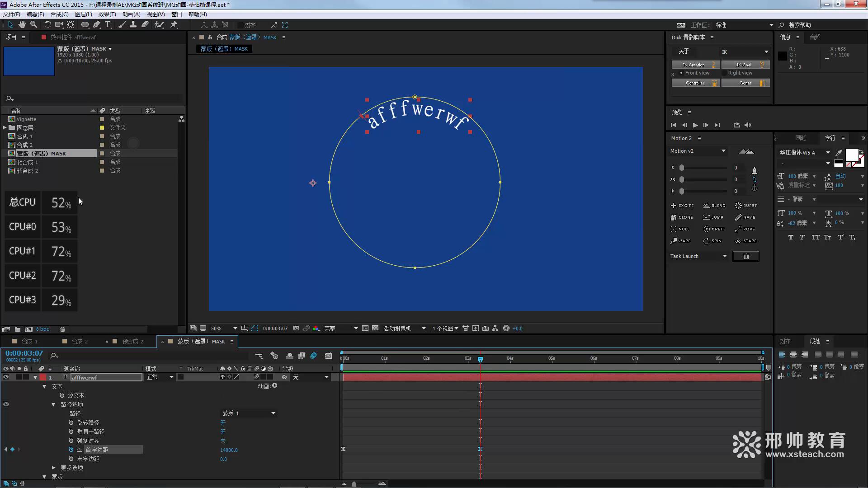The image size is (868, 488).
Task: Select the Pen tool in toolbar
Action: pos(96,25)
